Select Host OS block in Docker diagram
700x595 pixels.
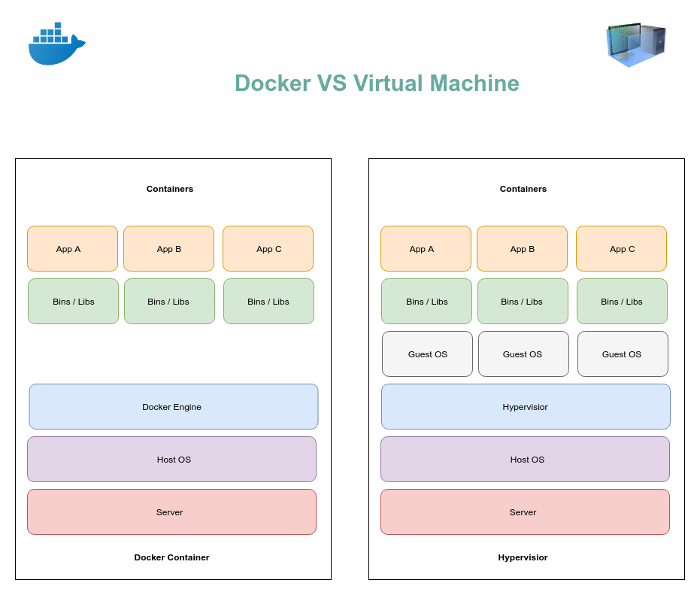point(172,459)
